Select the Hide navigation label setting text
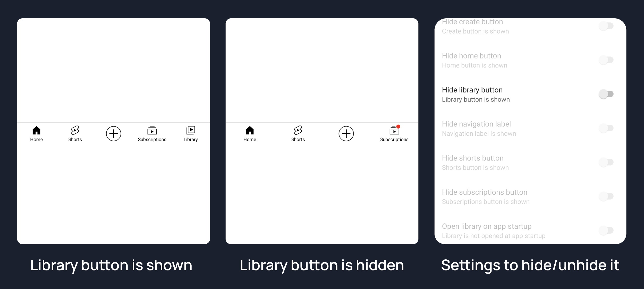 click(476, 124)
